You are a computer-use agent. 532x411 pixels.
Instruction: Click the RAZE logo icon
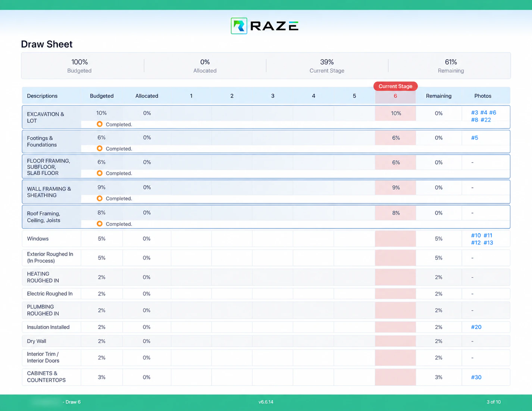tap(239, 26)
